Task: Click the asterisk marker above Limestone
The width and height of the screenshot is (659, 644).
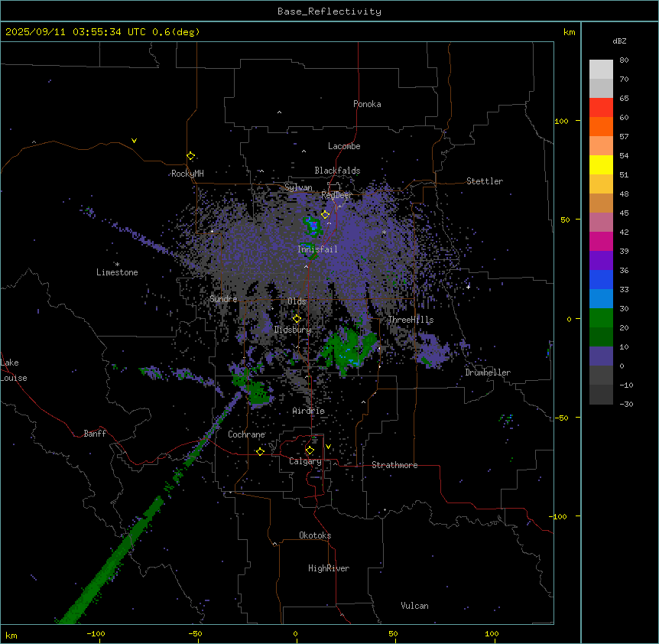Action: point(117,265)
